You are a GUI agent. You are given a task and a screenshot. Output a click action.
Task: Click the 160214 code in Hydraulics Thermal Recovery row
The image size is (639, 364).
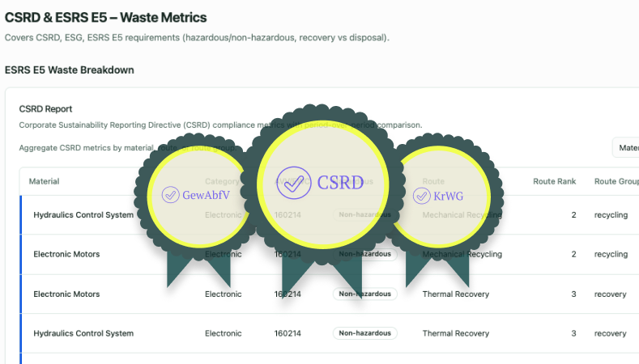coord(288,333)
